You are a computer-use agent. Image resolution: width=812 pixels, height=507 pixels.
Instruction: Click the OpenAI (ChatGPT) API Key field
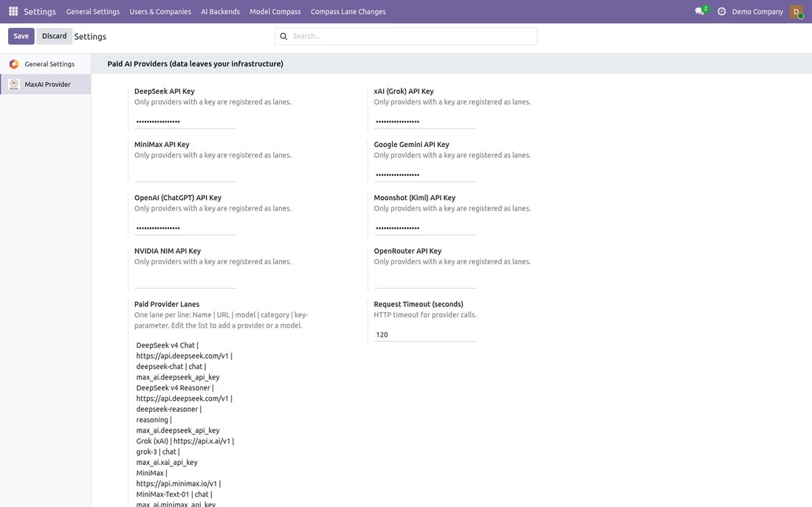coord(185,228)
